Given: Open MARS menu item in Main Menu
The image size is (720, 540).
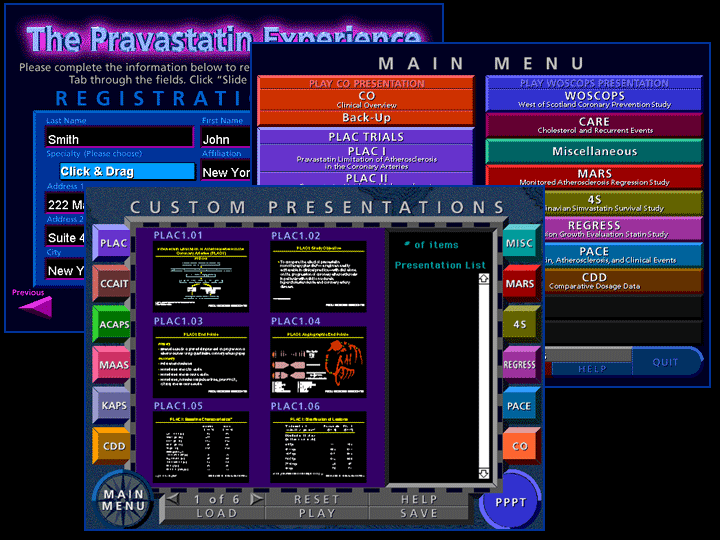Looking at the screenshot, I should click(594, 177).
